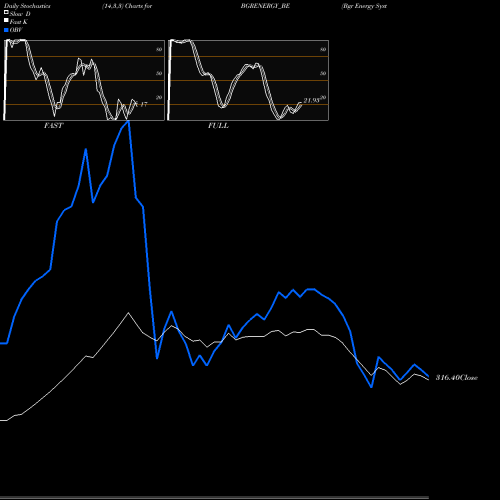Click the 'Bgr Energy Syst' company name

(364, 6)
